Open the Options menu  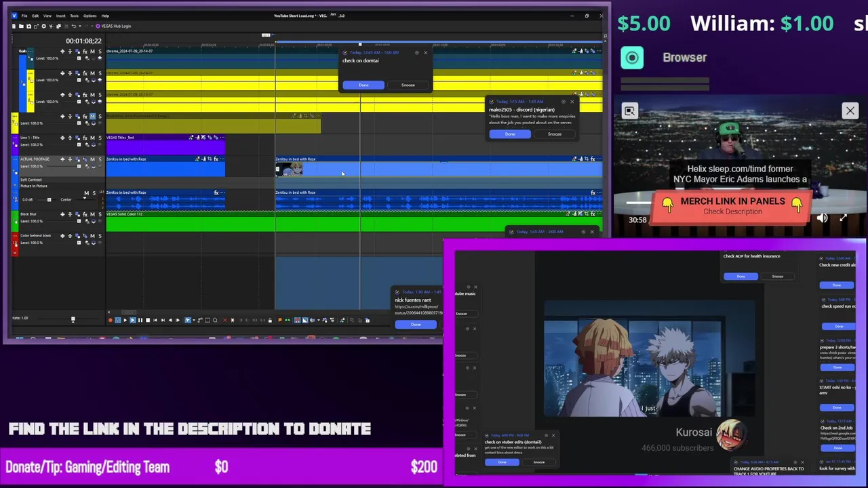[x=90, y=16]
